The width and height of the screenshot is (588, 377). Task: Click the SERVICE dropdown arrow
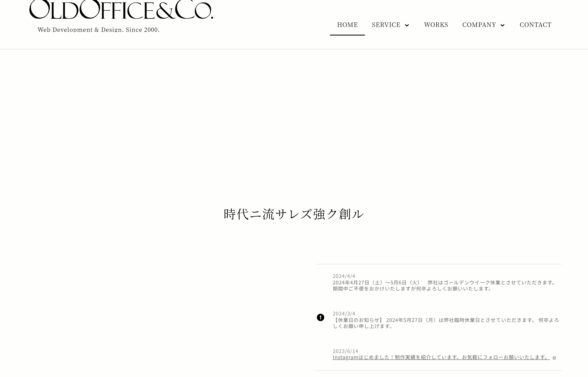click(407, 25)
